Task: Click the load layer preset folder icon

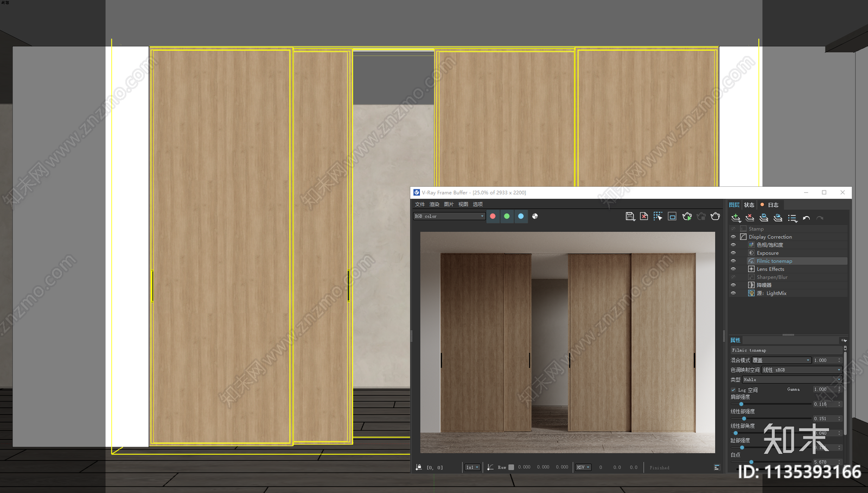Action: click(778, 218)
